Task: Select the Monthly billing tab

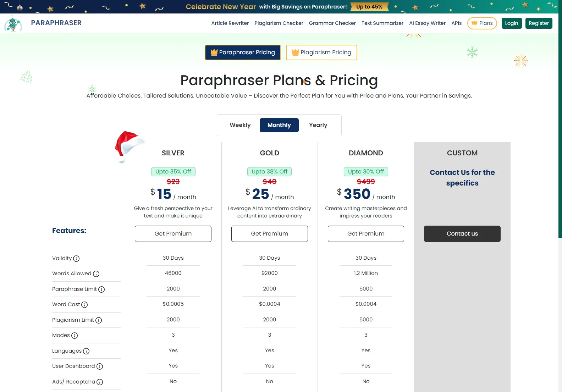Action: [279, 125]
